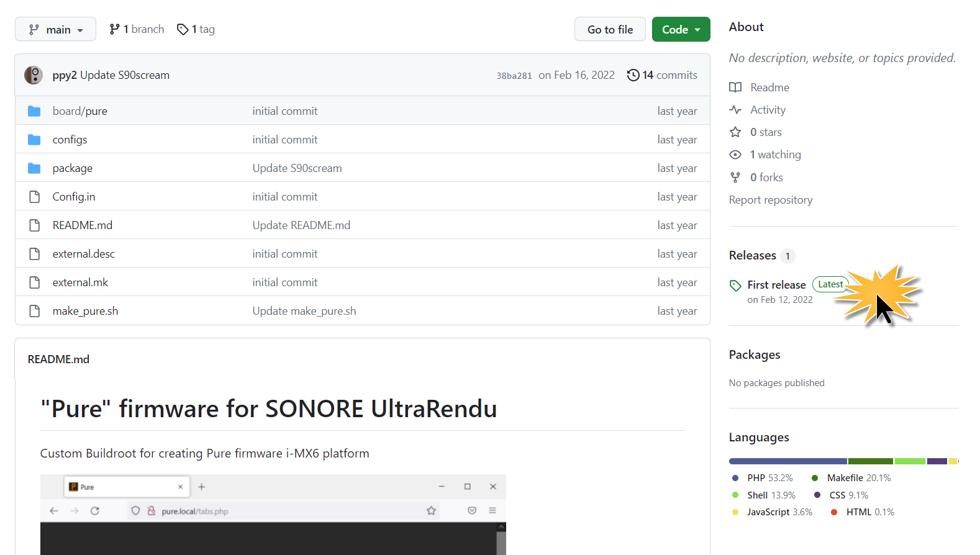Open the main branch dropdown
980x555 pixels.
coord(55,29)
